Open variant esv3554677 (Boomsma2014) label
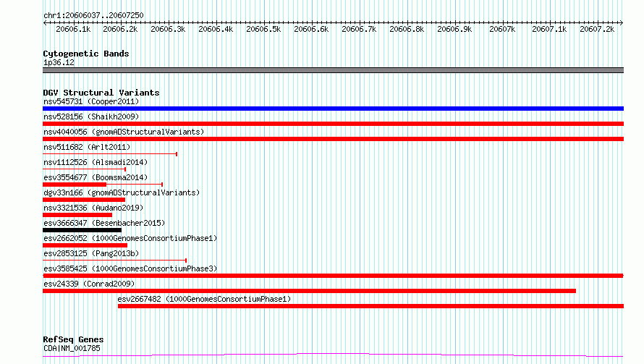This screenshot has height=364, width=644. click(x=96, y=177)
